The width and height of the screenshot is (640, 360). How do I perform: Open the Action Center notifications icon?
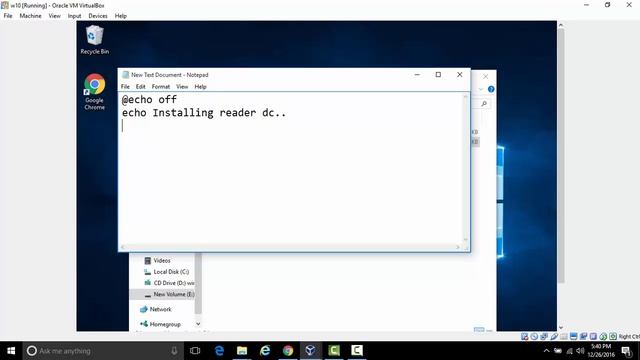tap(626, 351)
